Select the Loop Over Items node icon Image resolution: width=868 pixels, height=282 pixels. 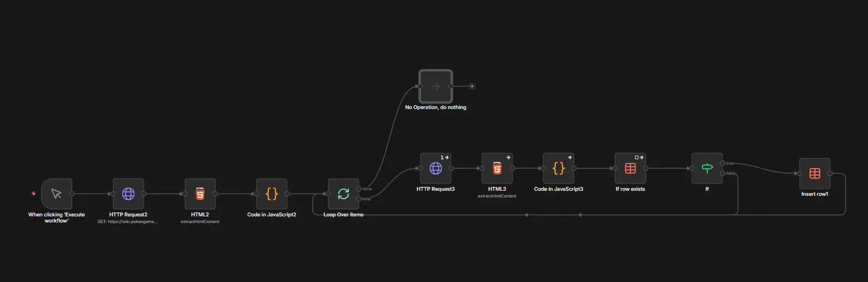(x=343, y=194)
